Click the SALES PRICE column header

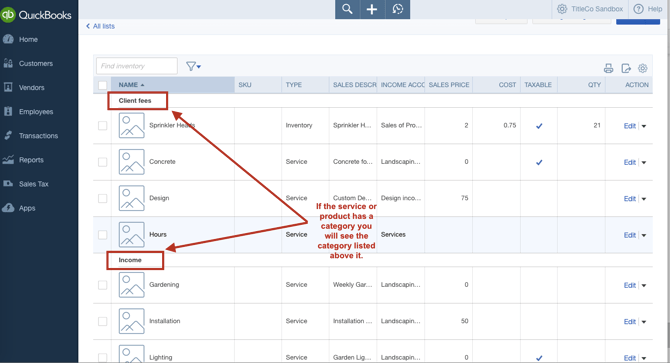(449, 85)
